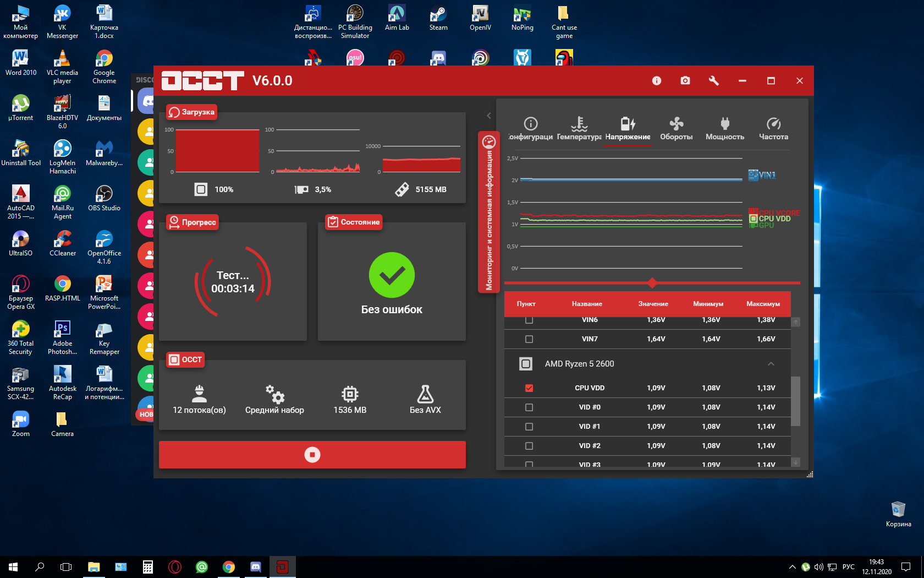The height and width of the screenshot is (578, 924).
Task: Change the Без AVX instruction set option
Action: [x=425, y=400]
